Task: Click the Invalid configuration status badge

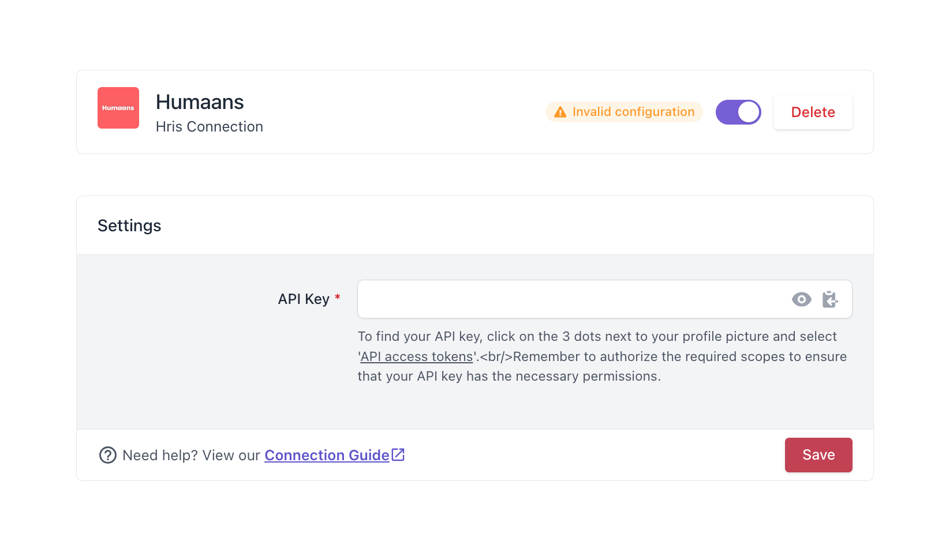Action: click(624, 112)
